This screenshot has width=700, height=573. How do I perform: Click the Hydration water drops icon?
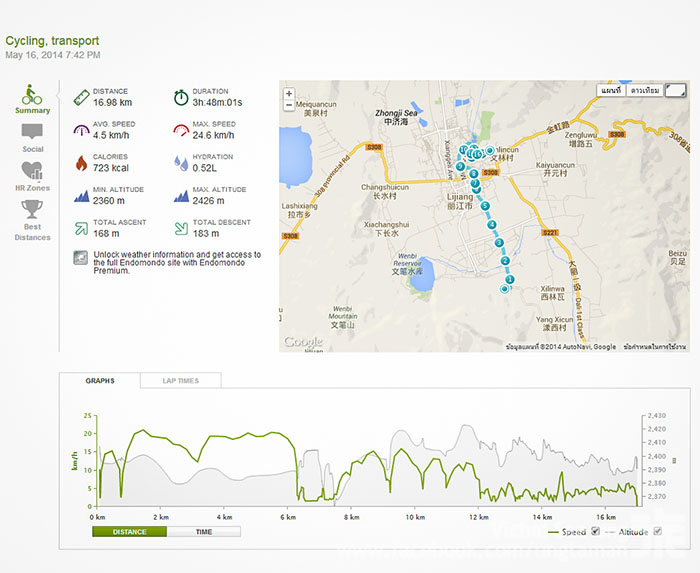click(181, 163)
